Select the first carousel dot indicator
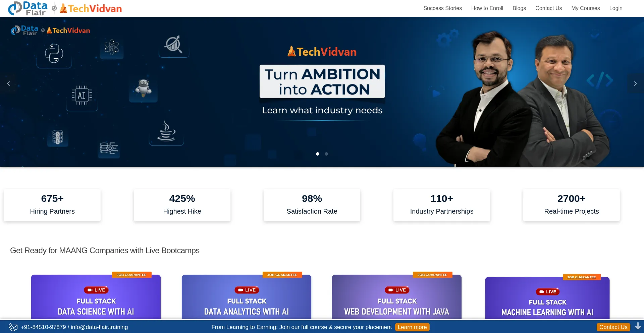The image size is (644, 333). [318, 154]
